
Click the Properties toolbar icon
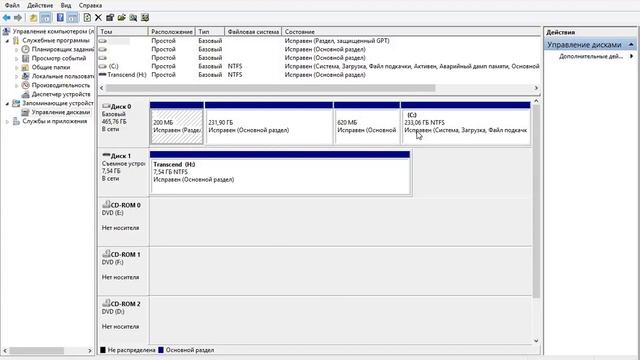point(110,18)
